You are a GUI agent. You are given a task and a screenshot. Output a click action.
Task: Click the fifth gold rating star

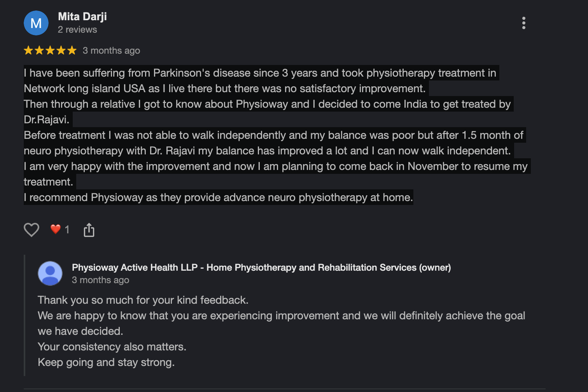[x=72, y=50]
